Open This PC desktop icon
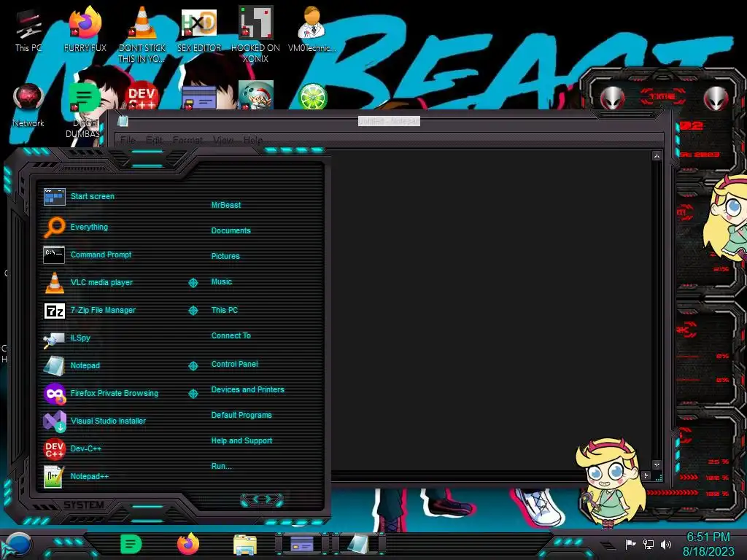747x560 pixels. (x=28, y=31)
